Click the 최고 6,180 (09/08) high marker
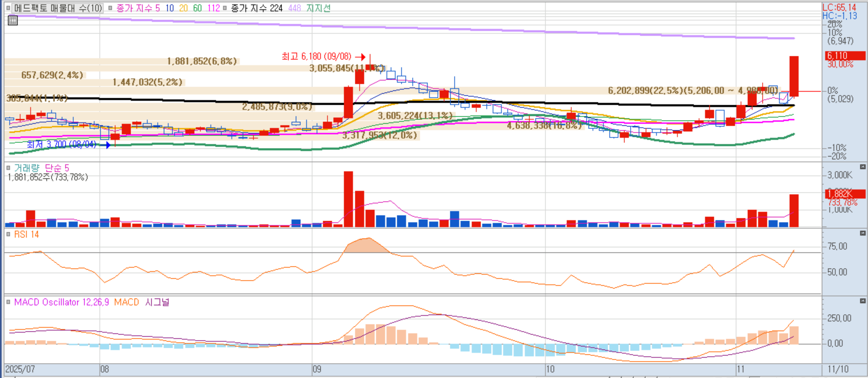The height and width of the screenshot is (378, 868). [323, 56]
